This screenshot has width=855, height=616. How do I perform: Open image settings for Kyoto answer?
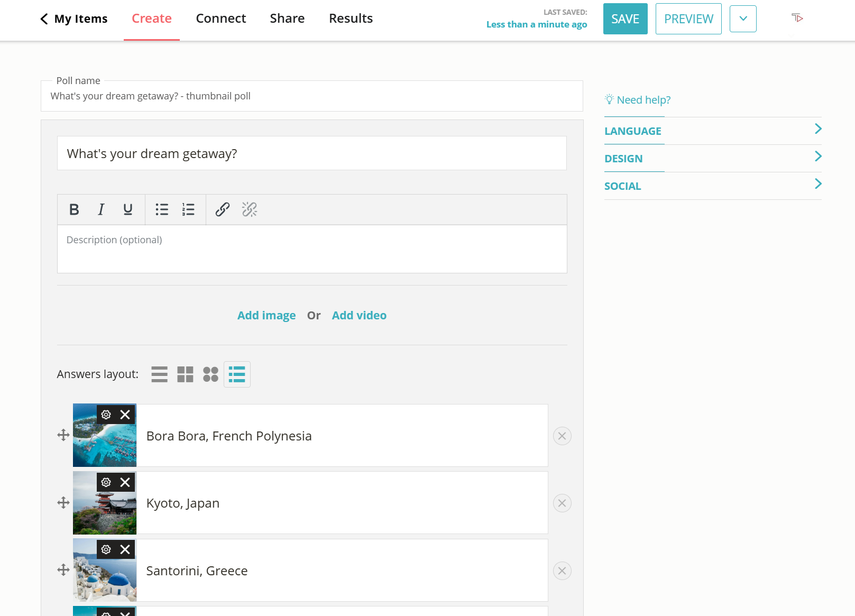coord(106,482)
